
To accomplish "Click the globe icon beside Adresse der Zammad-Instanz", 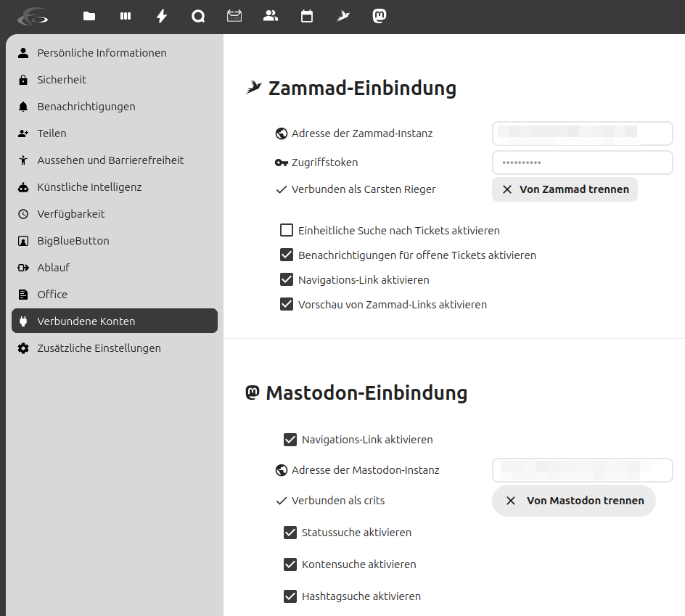I will 282,134.
